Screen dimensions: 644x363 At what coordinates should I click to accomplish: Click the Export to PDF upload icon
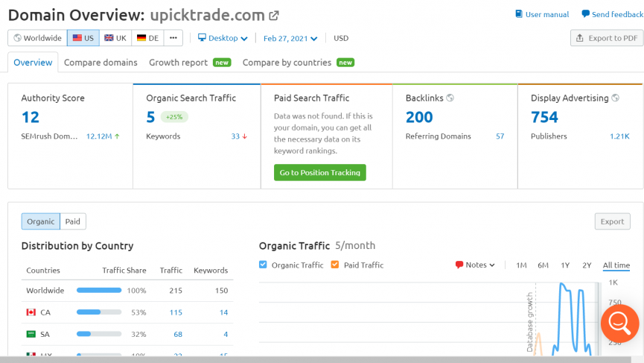579,38
